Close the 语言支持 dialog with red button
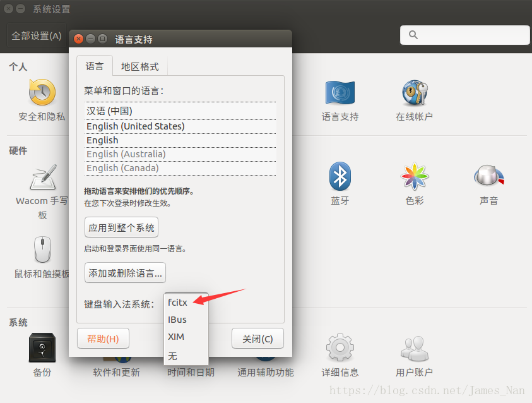This screenshot has height=403, width=532. point(78,39)
